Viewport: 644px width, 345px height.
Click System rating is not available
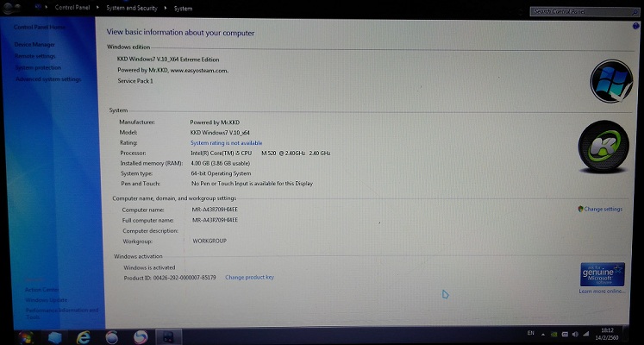point(226,143)
